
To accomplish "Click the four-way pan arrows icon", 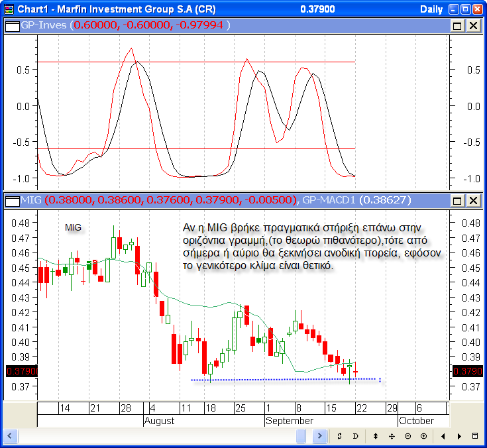I will coord(392,436).
